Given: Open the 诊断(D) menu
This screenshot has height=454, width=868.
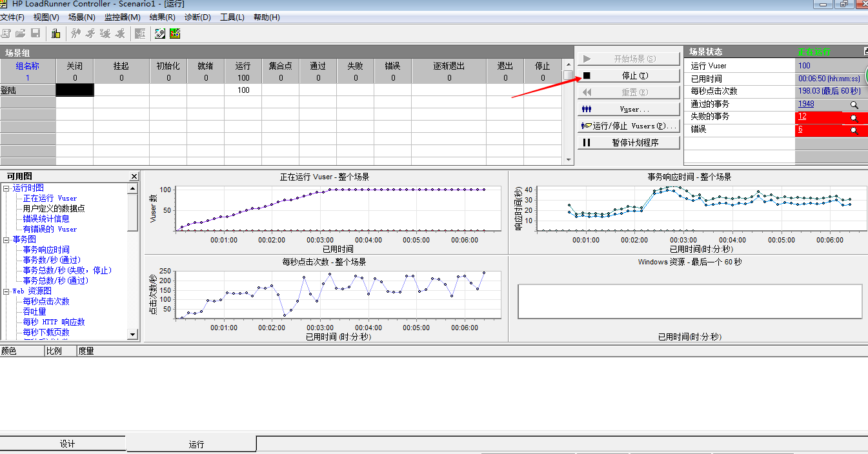Looking at the screenshot, I should (x=197, y=17).
